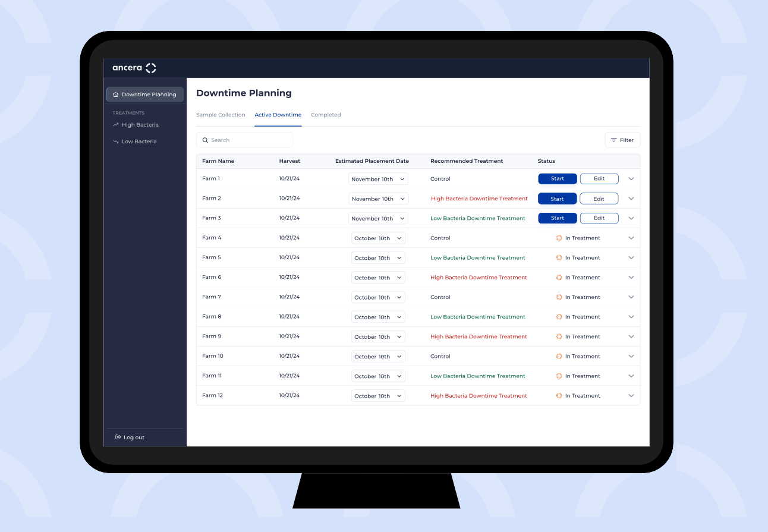This screenshot has width=768, height=532.
Task: Open the Farm 4 placement date dropdown
Action: pyautogui.click(x=378, y=238)
